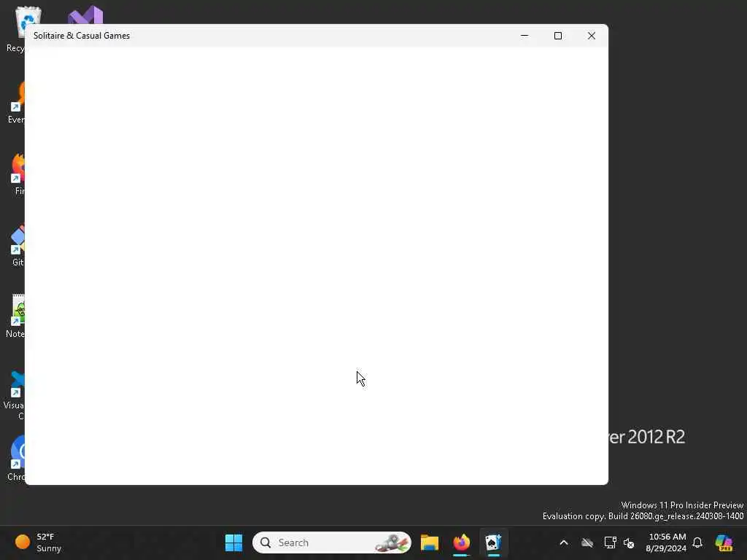Select the Visual Studio desktop icon
The width and height of the screenshot is (747, 560).
pyautogui.click(x=86, y=16)
